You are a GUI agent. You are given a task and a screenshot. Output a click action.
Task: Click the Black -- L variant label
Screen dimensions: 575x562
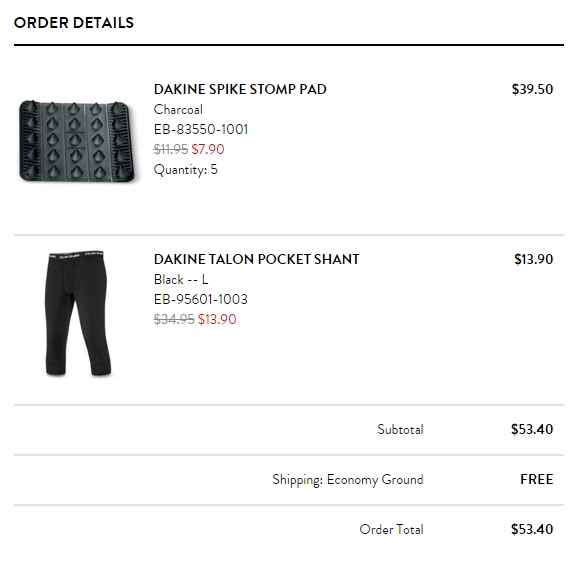(x=181, y=280)
